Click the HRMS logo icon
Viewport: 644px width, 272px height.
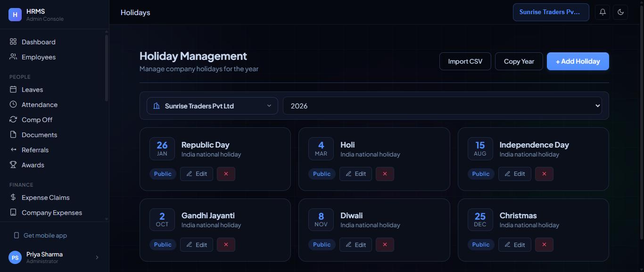point(15,15)
